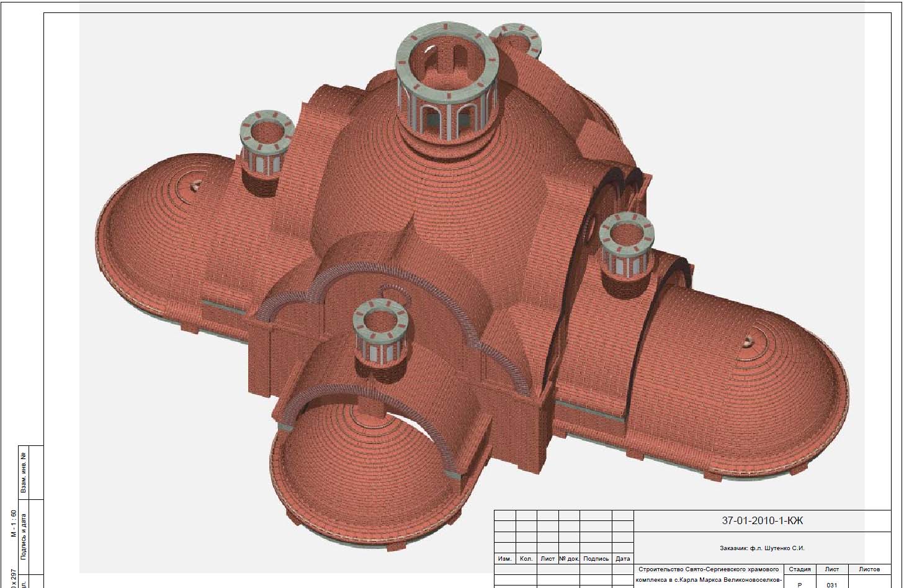Click the "№ док." column header
Image resolution: width=904 pixels, height=588 pixels.
[569, 559]
